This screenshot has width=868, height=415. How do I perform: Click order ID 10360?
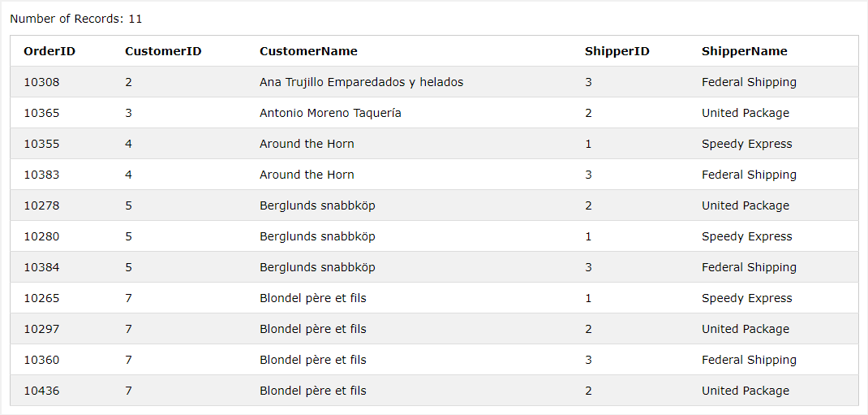[41, 360]
